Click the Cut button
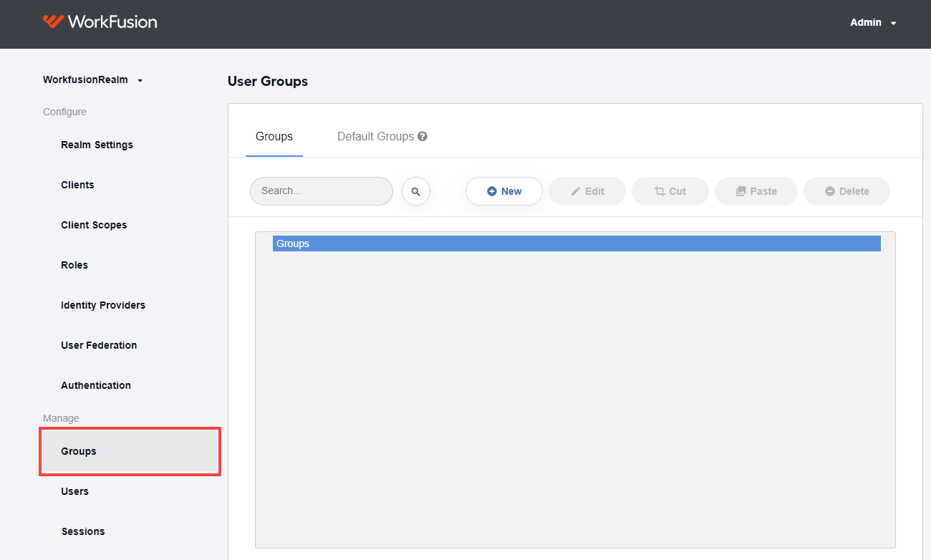Image resolution: width=931 pixels, height=560 pixels. [670, 191]
